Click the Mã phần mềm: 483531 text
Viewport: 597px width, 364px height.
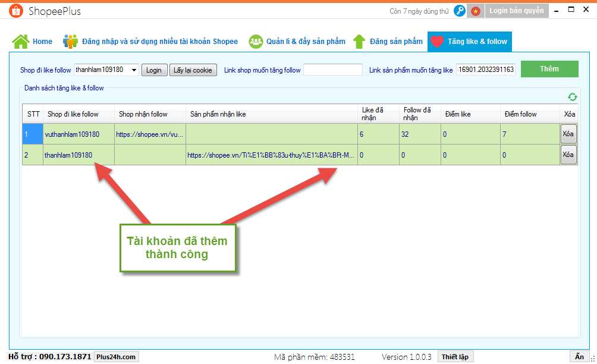coord(314,357)
